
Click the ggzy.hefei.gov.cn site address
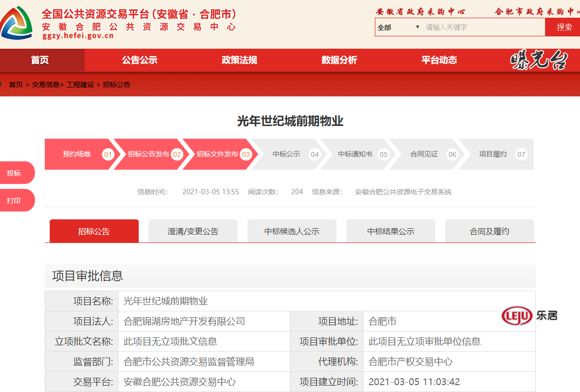(78, 36)
